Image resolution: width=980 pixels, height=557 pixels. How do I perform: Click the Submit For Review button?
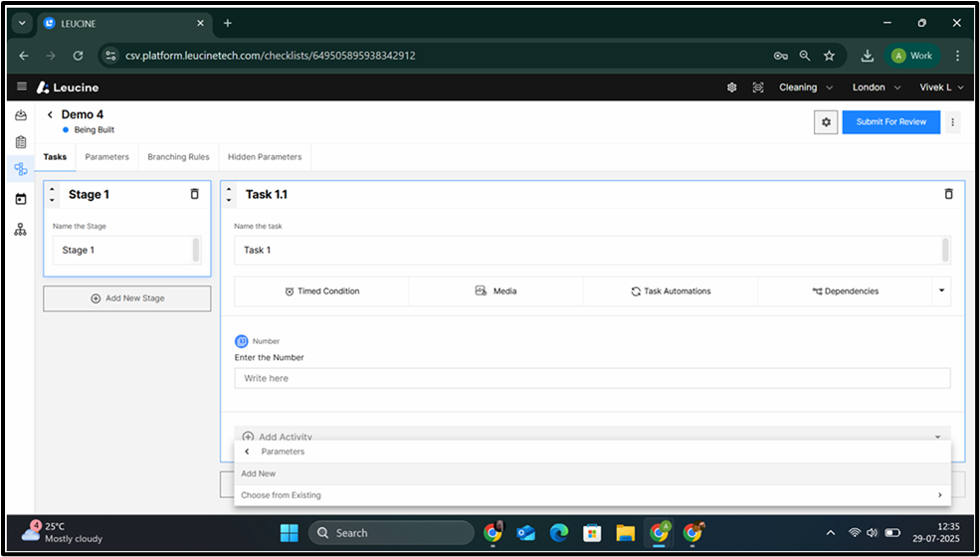click(890, 122)
